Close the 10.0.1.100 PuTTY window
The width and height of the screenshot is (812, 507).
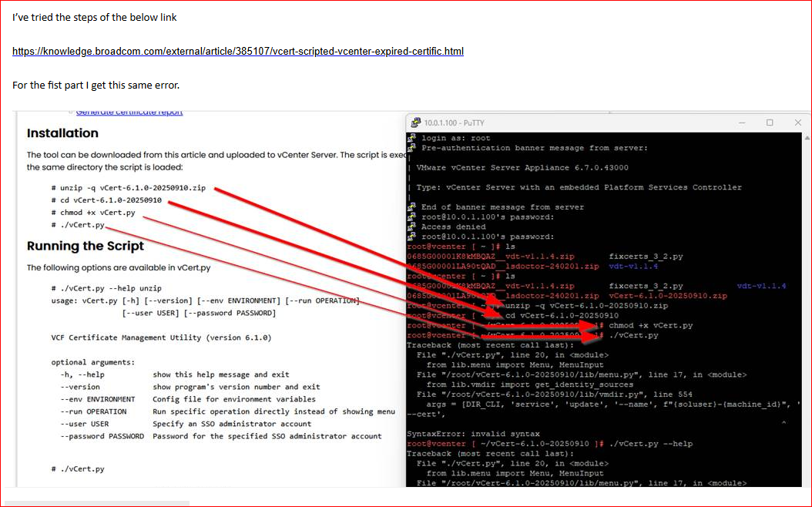(x=797, y=123)
